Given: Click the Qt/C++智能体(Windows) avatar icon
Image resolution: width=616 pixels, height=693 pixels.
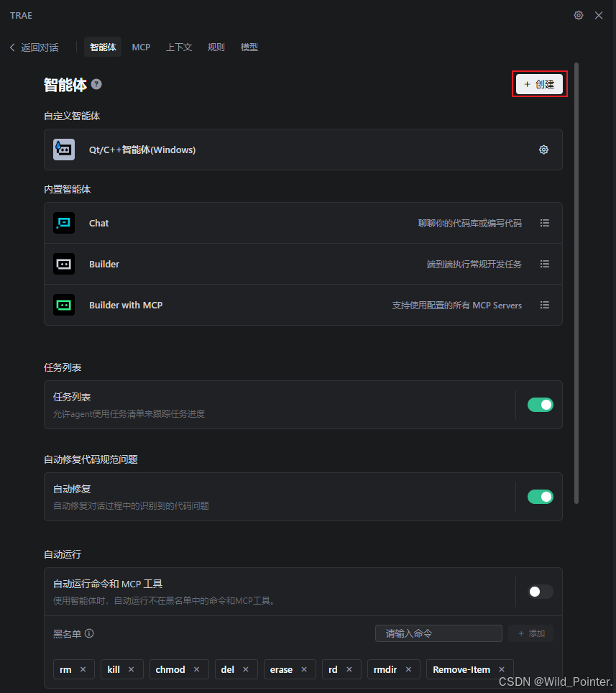Looking at the screenshot, I should pos(64,150).
